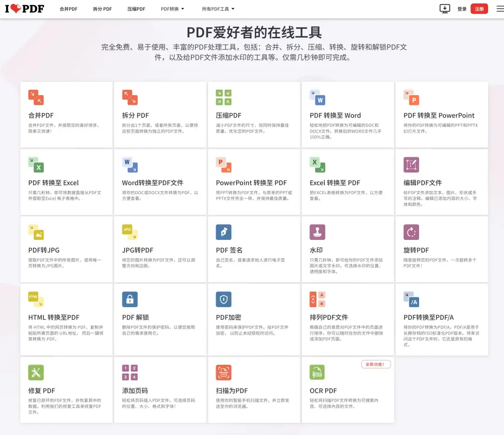The image size is (504, 435).
Task: Click the 全新功能! badge on OCR card
Action: point(376,364)
